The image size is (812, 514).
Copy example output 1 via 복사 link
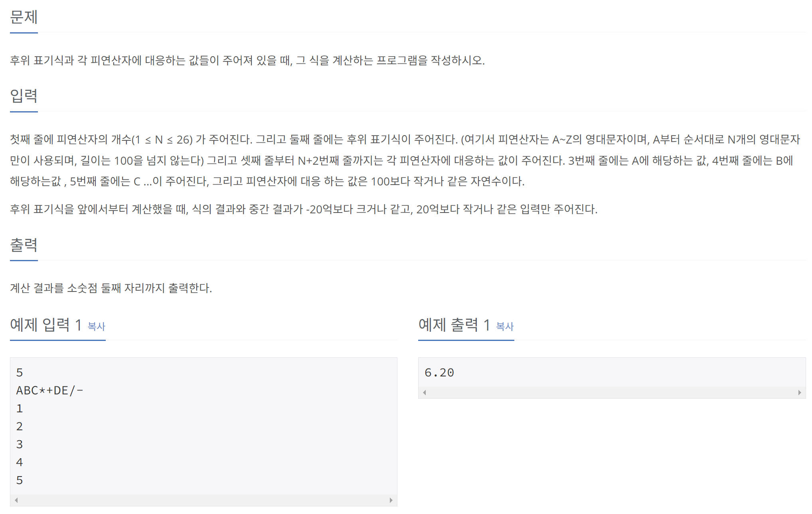pyautogui.click(x=505, y=326)
